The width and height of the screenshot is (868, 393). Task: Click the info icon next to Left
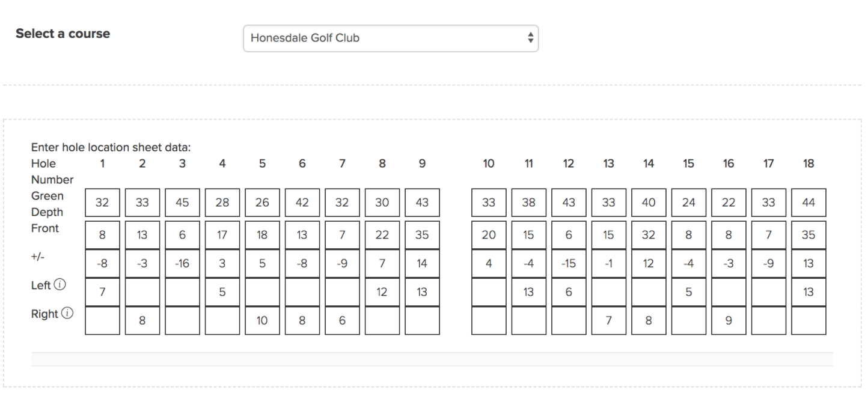tap(60, 285)
